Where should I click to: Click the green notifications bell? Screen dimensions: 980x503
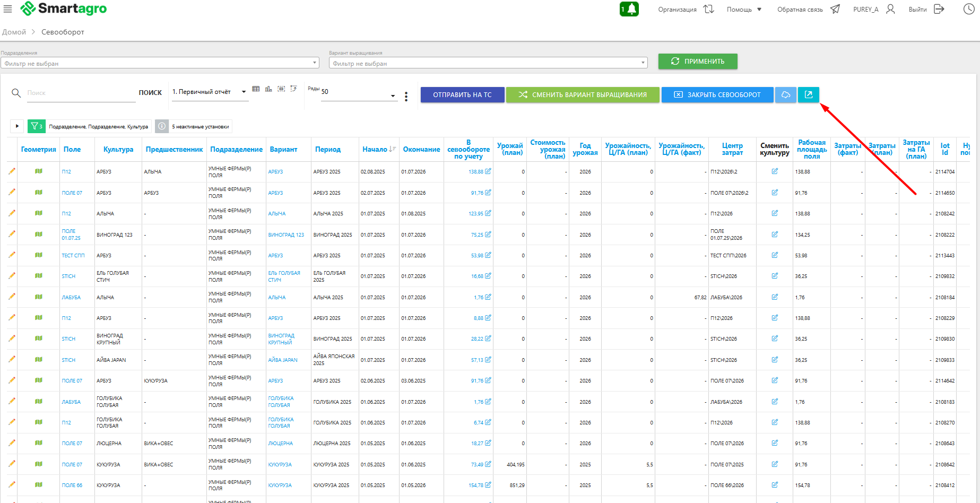click(629, 9)
